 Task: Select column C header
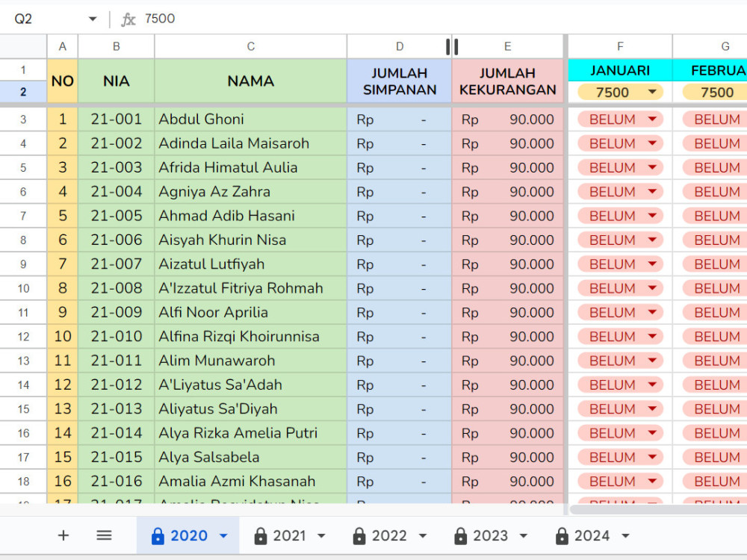(250, 46)
